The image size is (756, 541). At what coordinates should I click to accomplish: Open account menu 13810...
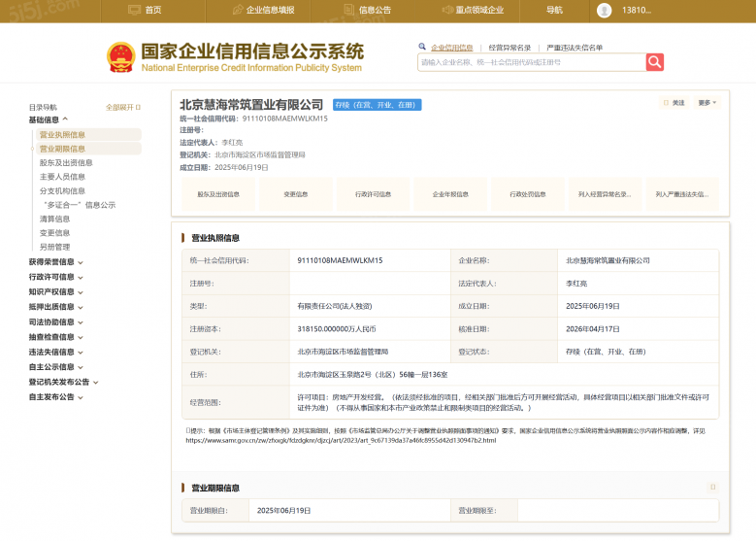(637, 10)
